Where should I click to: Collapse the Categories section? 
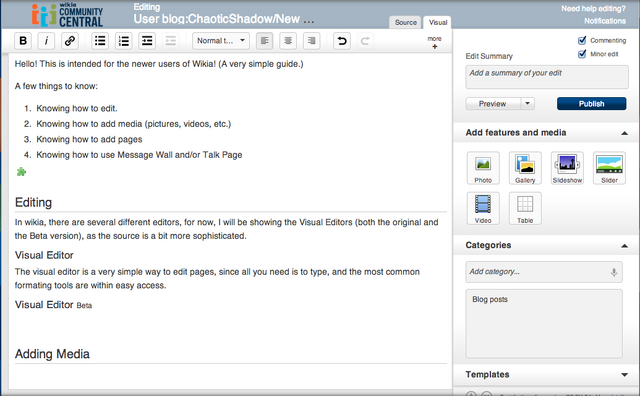click(624, 246)
